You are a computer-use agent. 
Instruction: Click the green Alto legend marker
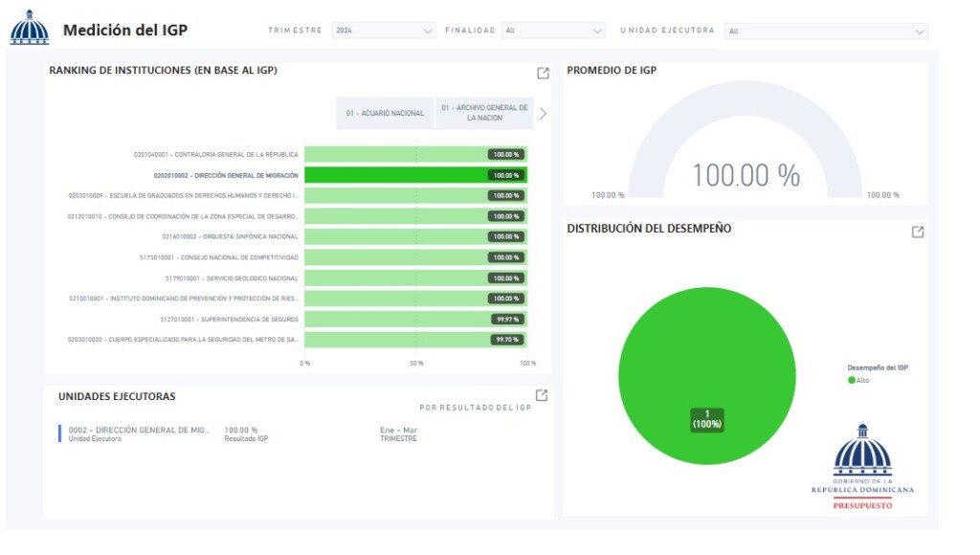[852, 380]
